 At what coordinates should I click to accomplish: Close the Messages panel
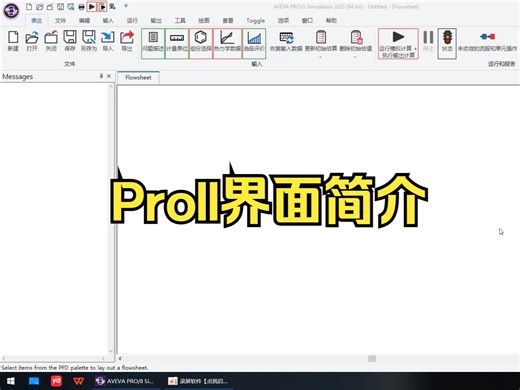109,76
